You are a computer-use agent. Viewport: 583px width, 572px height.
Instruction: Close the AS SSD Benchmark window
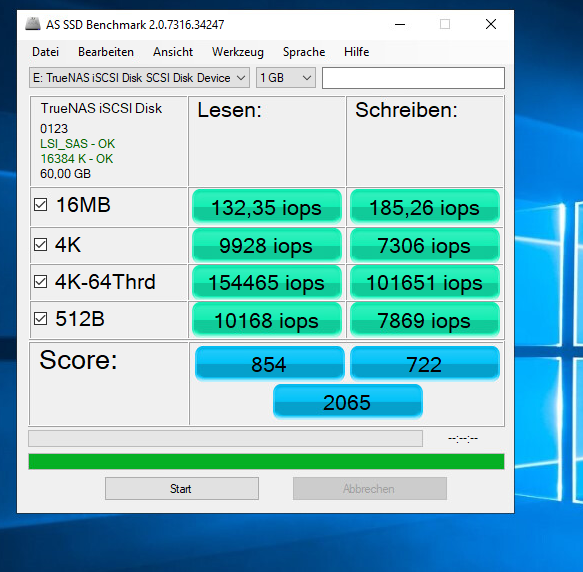coord(491,25)
